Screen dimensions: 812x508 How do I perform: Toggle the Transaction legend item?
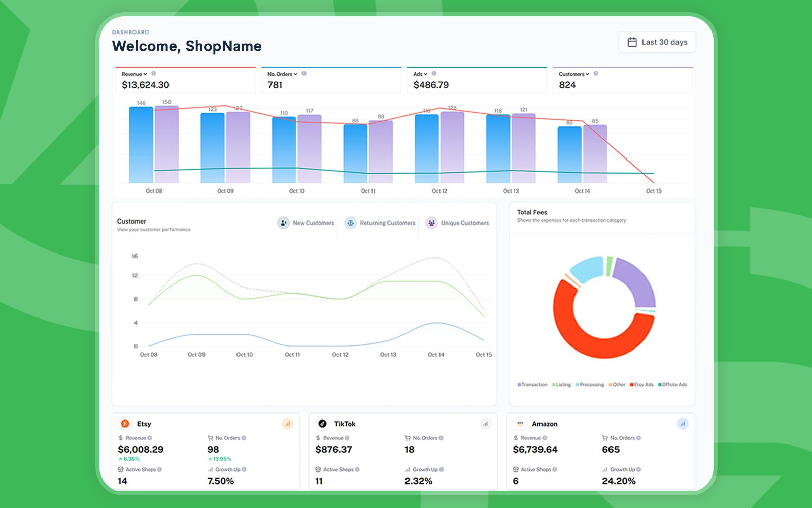coord(532,385)
